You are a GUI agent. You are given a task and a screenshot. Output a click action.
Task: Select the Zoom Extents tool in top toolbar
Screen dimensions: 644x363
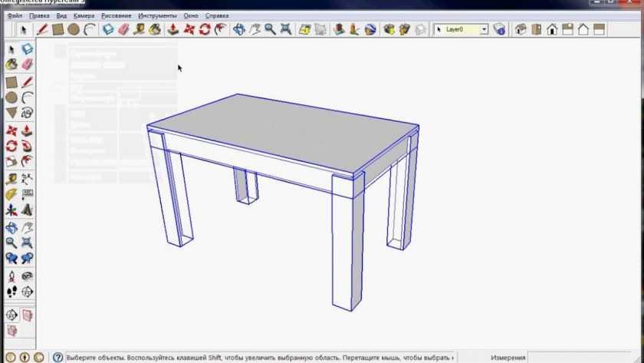286,30
